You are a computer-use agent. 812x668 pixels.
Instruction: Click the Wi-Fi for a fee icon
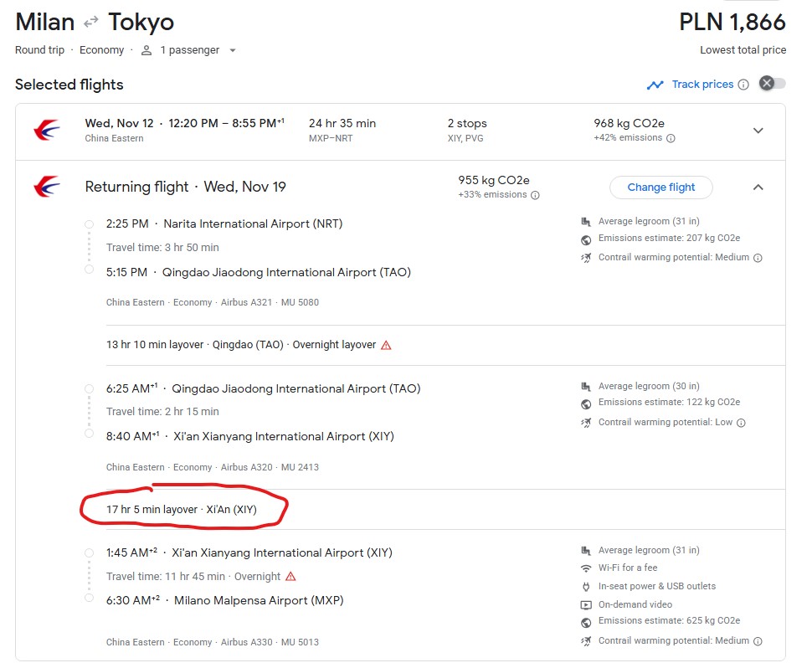tap(586, 568)
